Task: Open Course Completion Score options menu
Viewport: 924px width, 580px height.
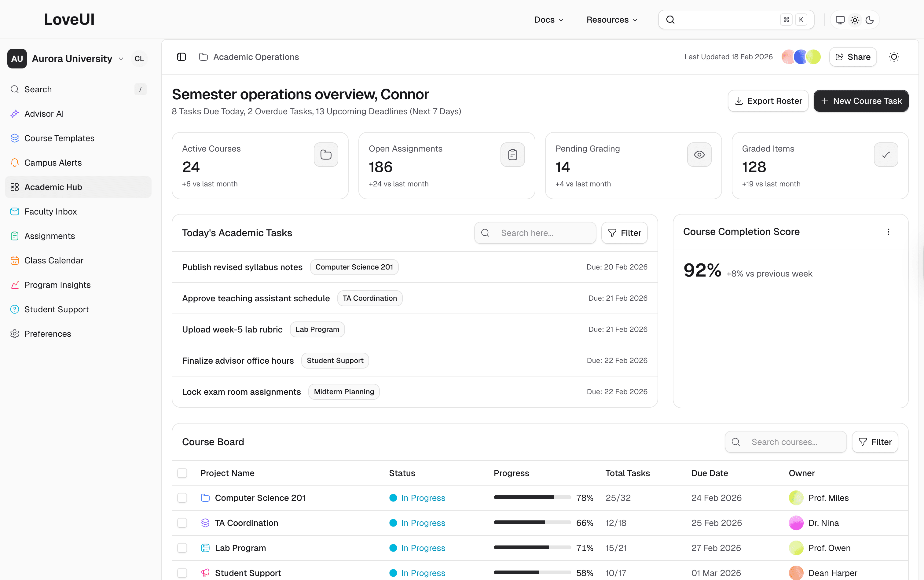Action: point(888,232)
